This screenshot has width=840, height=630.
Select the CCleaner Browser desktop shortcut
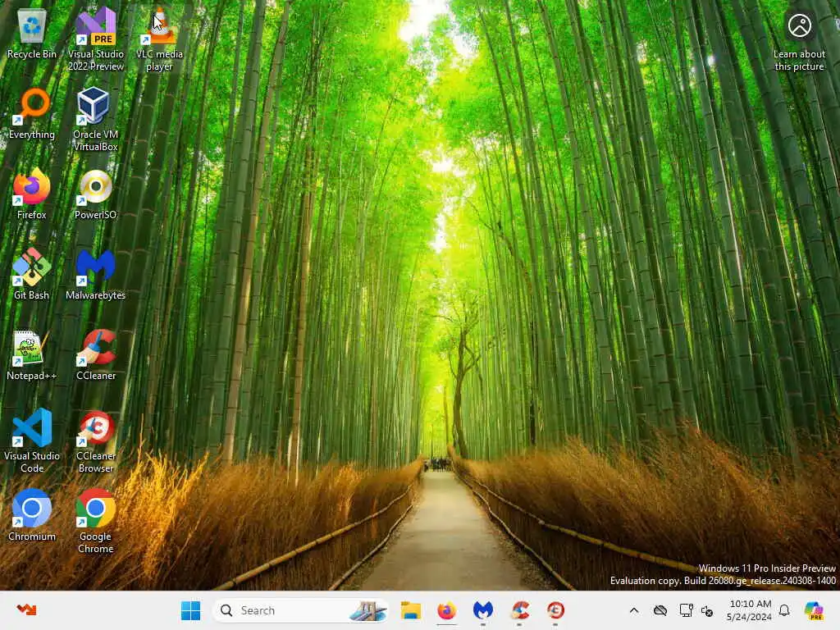(x=95, y=441)
